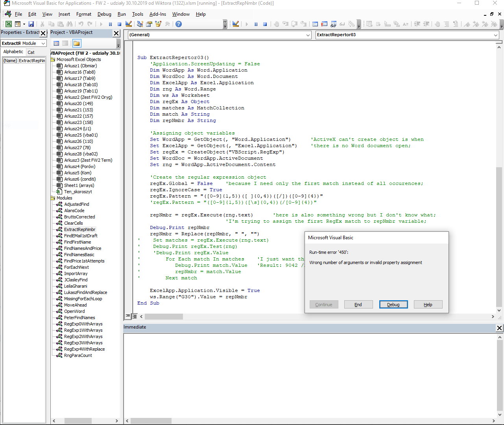Run the Sub with the Run icon
504x425 pixels.
click(101, 24)
